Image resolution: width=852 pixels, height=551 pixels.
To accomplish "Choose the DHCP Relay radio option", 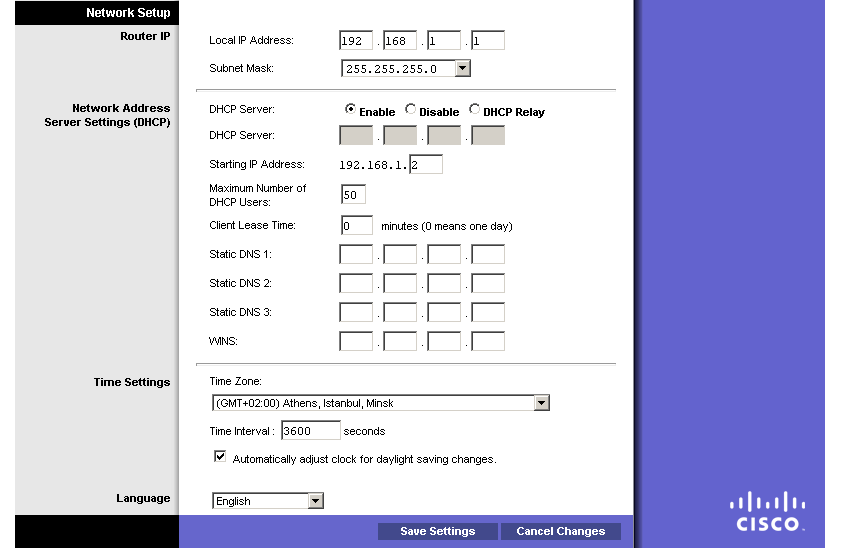I will [x=474, y=110].
